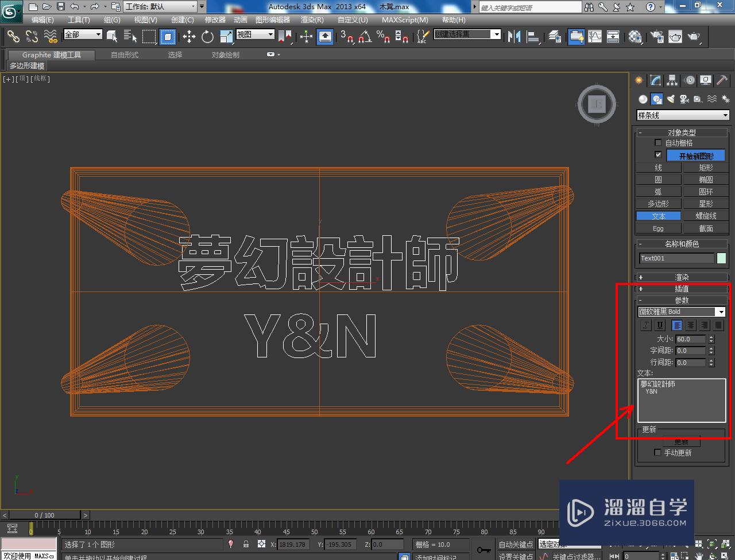Open the 修改器 menu

tap(215, 20)
